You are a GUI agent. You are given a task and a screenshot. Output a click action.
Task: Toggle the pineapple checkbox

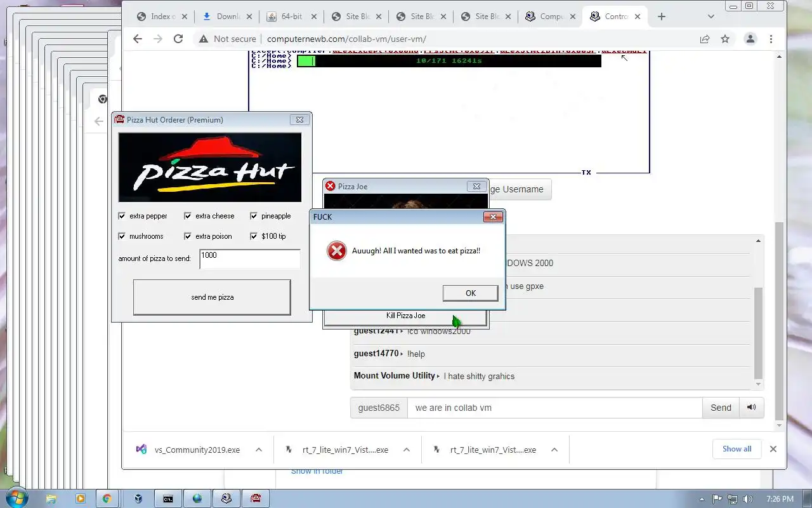click(254, 216)
